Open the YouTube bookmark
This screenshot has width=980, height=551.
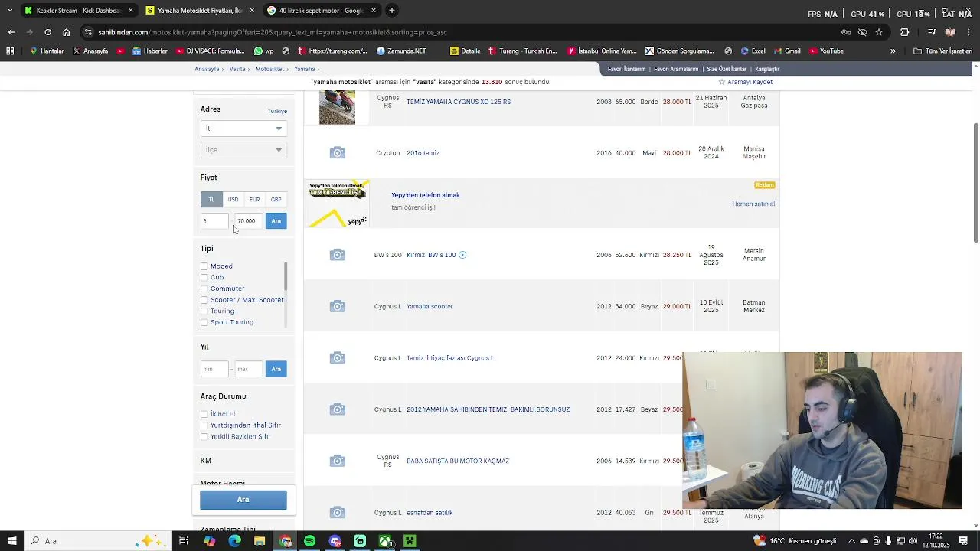coord(826,51)
